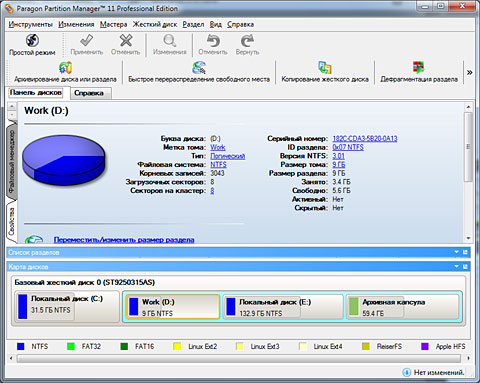Click the Карта дисков panel maximize icon

pos(465,267)
